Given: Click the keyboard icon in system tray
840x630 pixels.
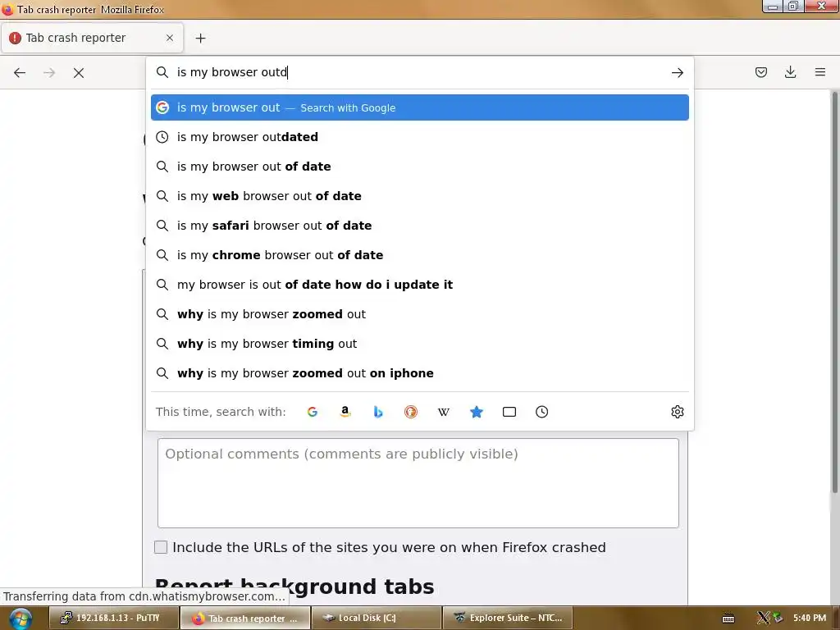Looking at the screenshot, I should (x=728, y=619).
